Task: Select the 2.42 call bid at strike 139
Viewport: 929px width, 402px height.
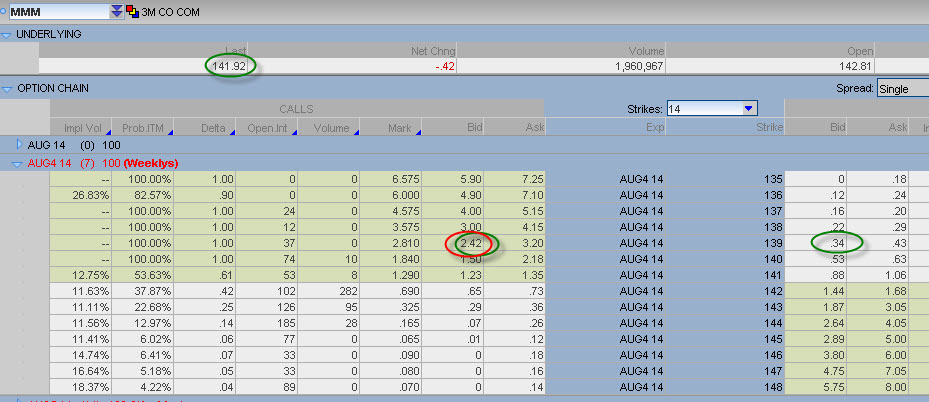Action: tap(469, 242)
